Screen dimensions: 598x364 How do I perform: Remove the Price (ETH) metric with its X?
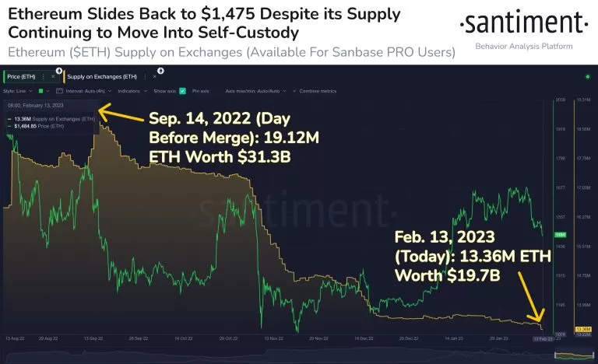point(53,77)
